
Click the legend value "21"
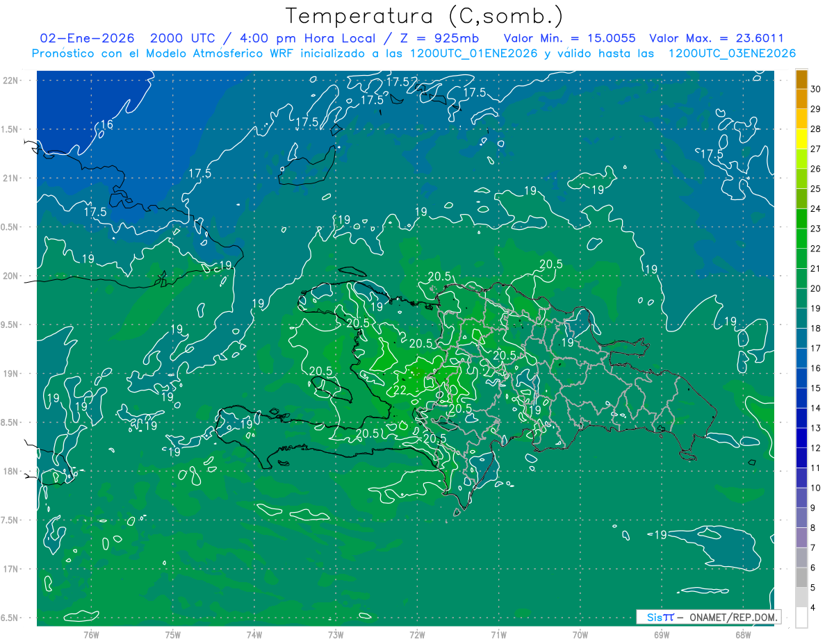(x=815, y=269)
